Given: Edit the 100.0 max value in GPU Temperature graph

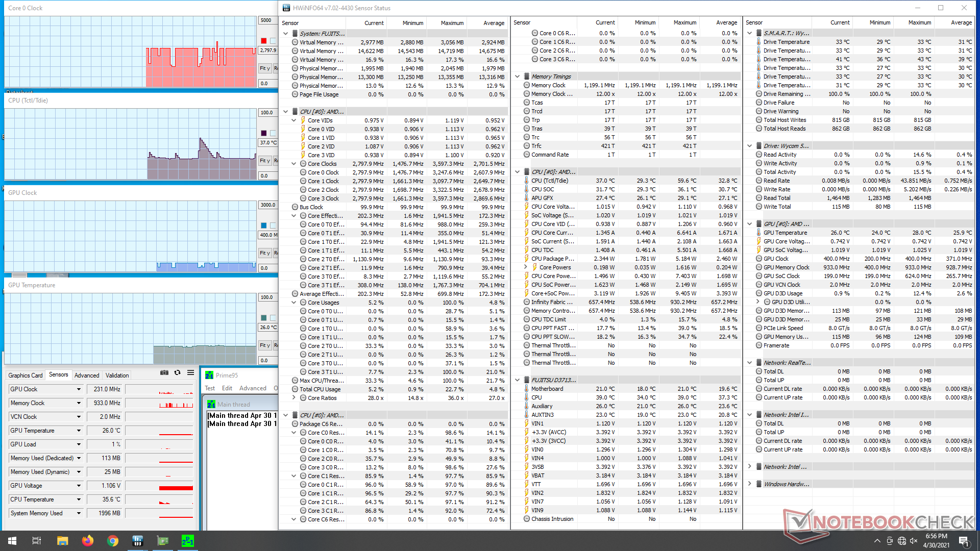Looking at the screenshot, I should tap(267, 297).
